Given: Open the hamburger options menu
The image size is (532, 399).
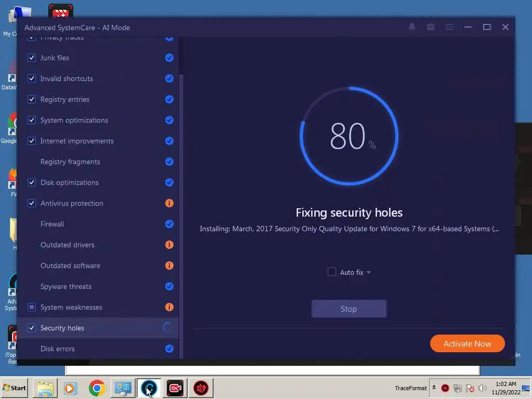Looking at the screenshot, I should (449, 27).
